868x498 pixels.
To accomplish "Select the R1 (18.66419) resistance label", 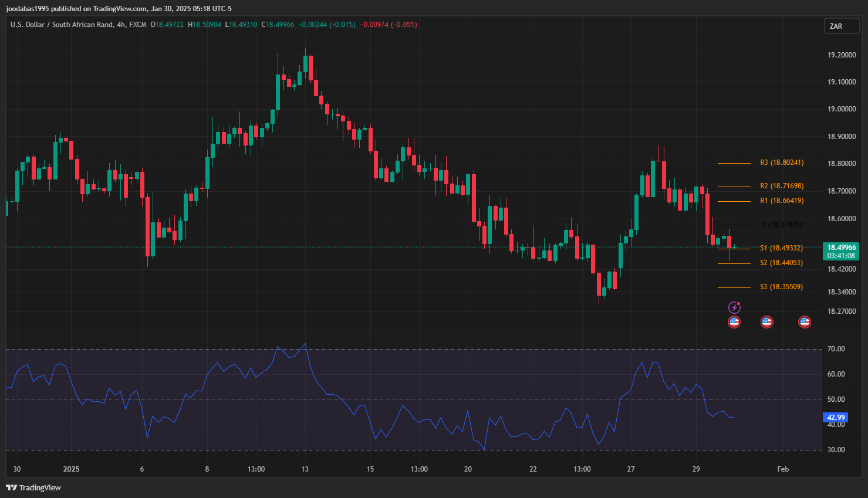I will point(782,201).
